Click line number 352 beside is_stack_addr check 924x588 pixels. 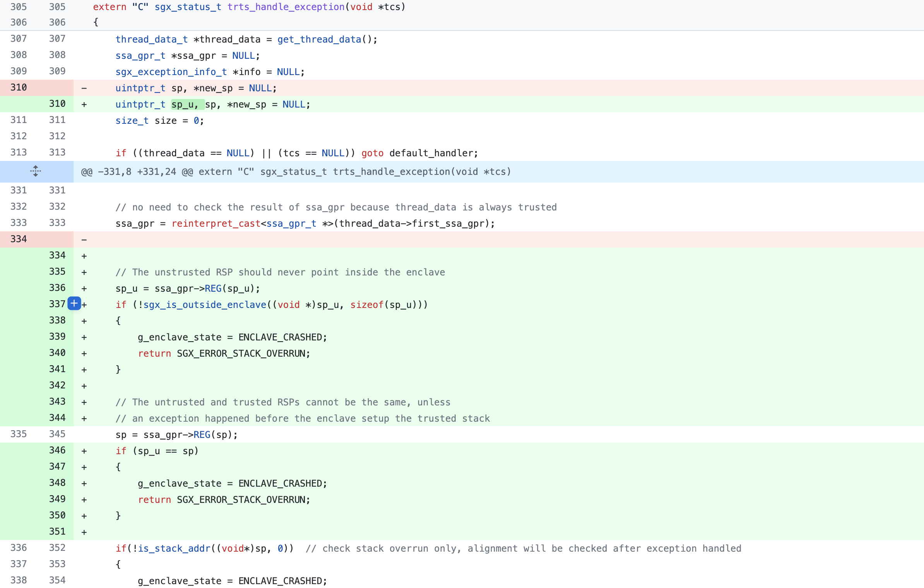pyautogui.click(x=57, y=548)
